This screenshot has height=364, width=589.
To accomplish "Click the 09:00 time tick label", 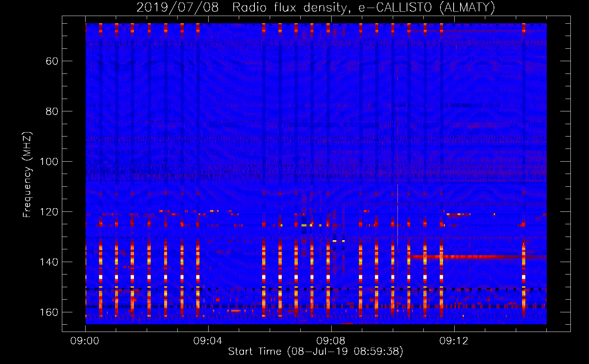I will coord(85,341).
